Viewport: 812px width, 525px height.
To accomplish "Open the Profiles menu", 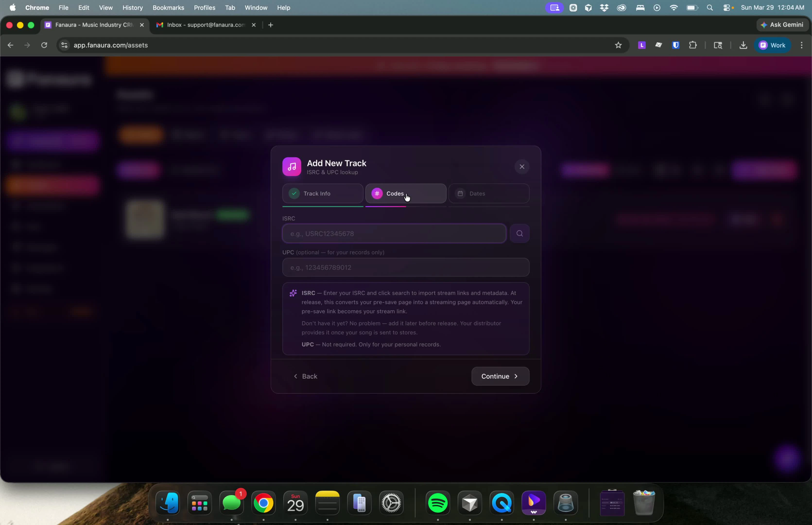I will [204, 8].
